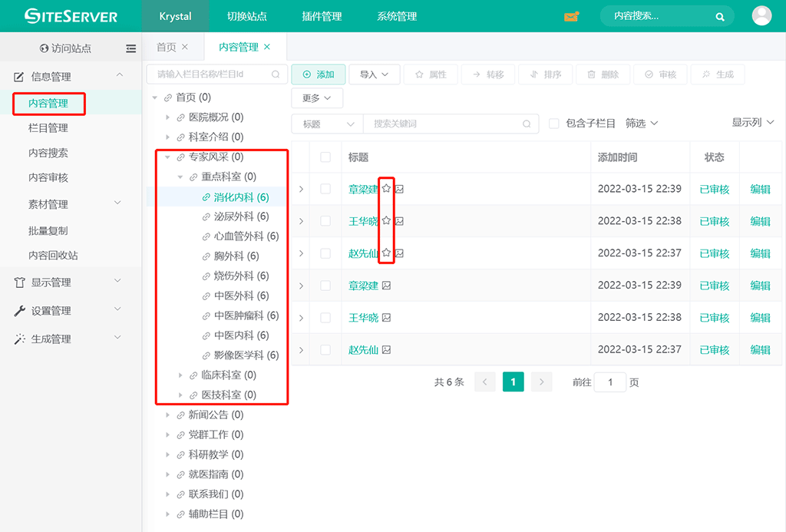The image size is (786, 532).
Task: Expand the 临床科室 tree node
Action: coord(181,375)
